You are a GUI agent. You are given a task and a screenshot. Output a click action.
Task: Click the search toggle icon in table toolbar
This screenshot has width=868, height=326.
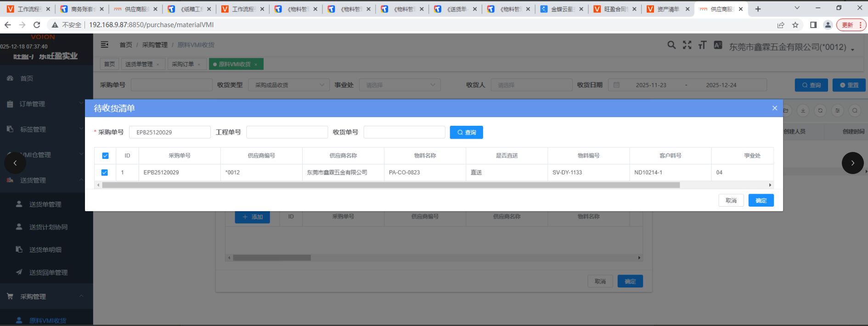[x=855, y=111]
